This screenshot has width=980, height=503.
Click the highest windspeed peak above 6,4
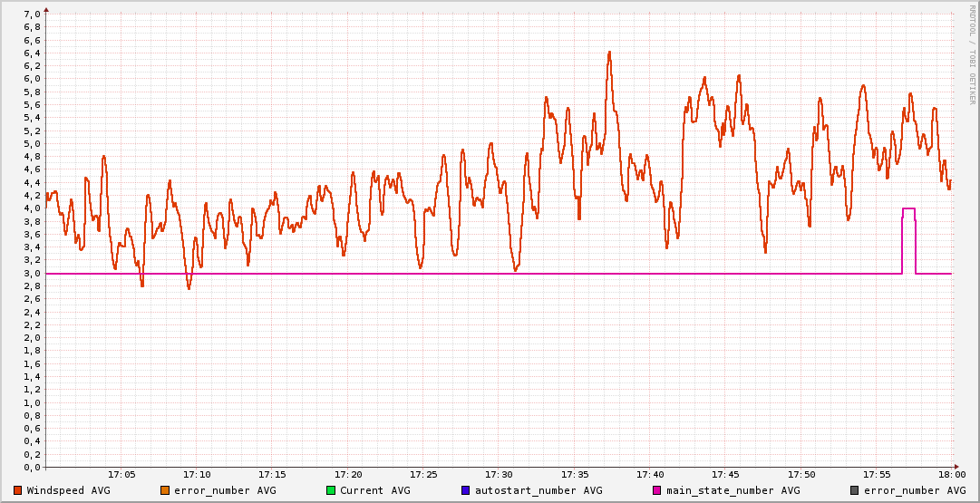609,53
